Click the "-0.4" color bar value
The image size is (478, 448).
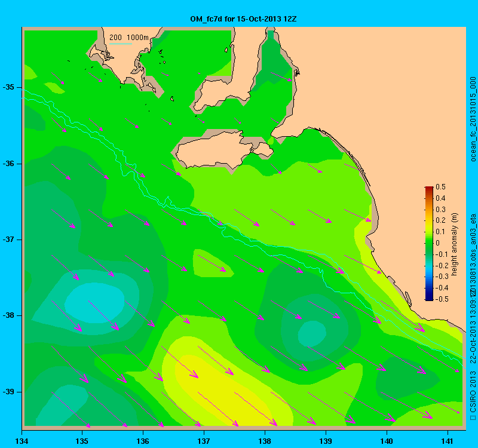442,288
